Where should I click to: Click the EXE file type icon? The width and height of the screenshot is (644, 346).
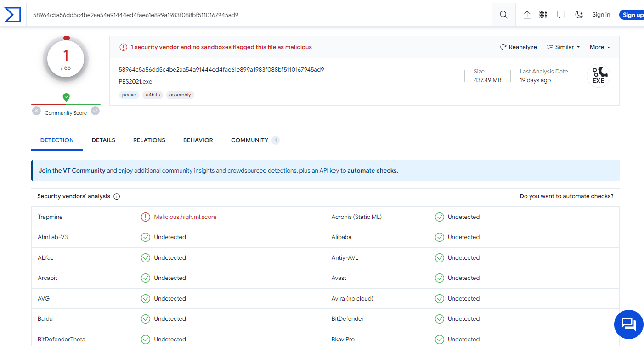tap(598, 76)
